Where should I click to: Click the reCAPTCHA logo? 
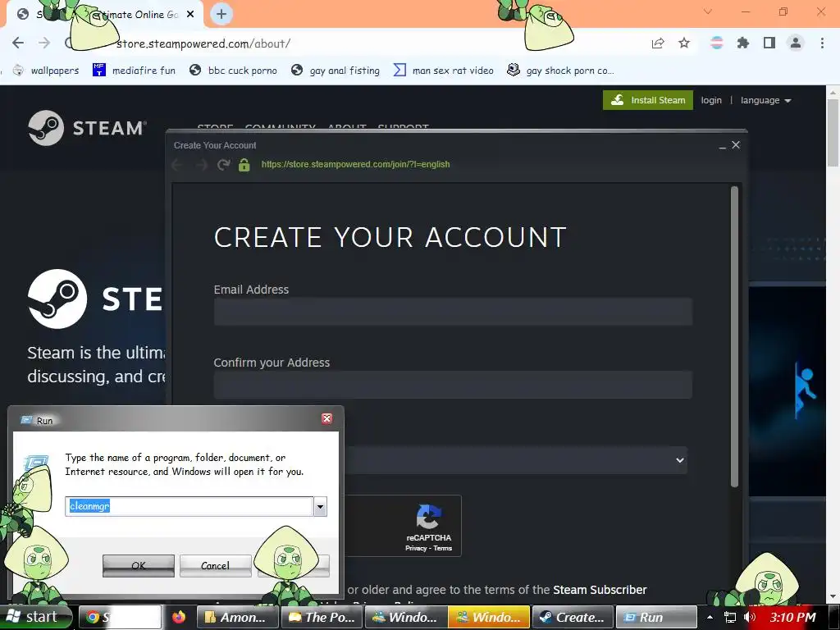[428, 517]
